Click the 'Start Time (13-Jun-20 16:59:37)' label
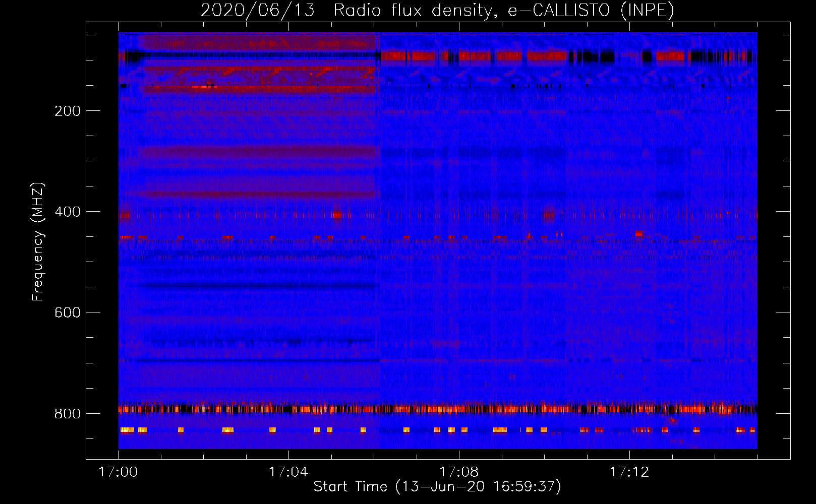The width and height of the screenshot is (816, 504). click(x=437, y=487)
